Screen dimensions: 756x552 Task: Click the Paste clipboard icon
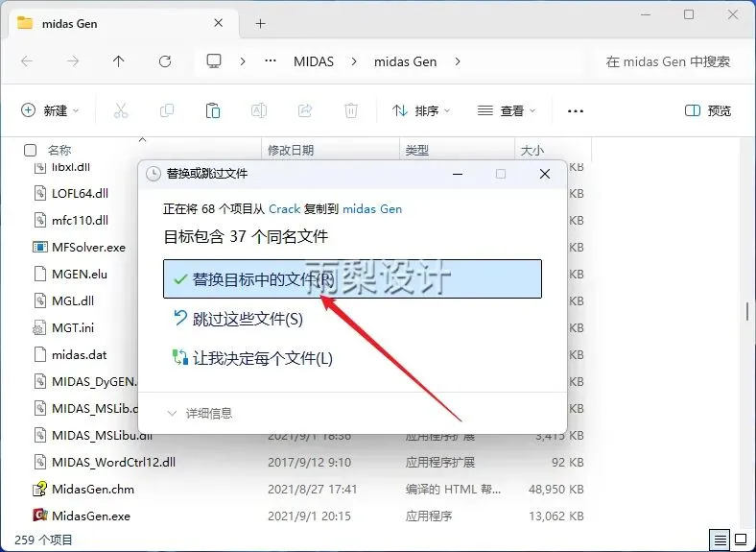(213, 111)
